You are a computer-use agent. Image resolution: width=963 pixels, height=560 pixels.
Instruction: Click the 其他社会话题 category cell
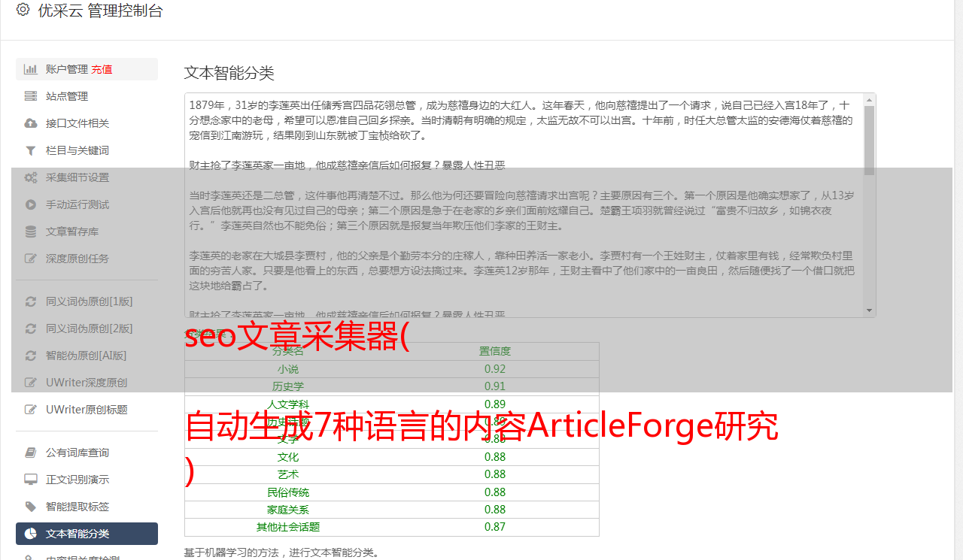[288, 527]
